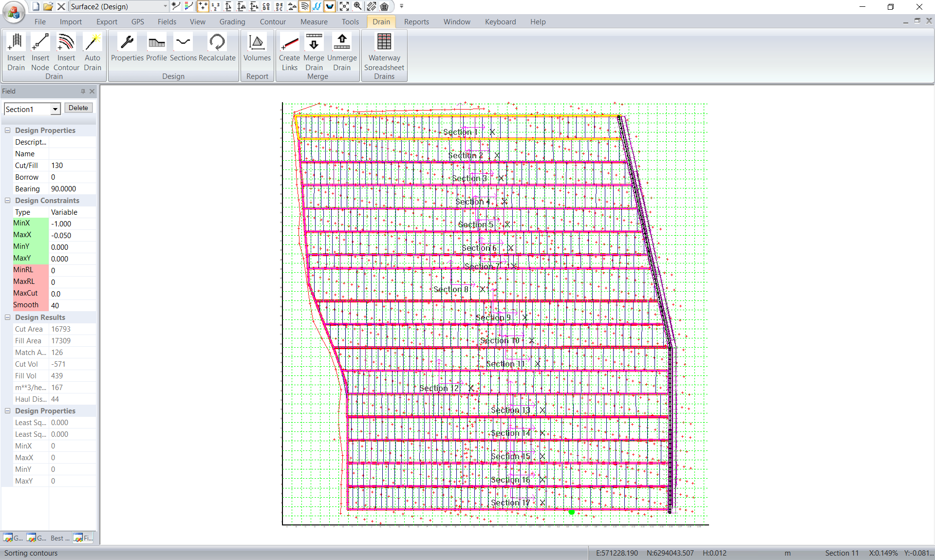Click the Smooth value field
This screenshot has height=560, width=935.
click(72, 306)
